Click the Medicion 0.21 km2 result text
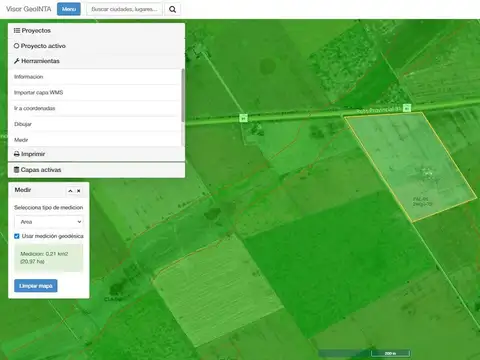The image size is (480, 360). click(x=44, y=258)
